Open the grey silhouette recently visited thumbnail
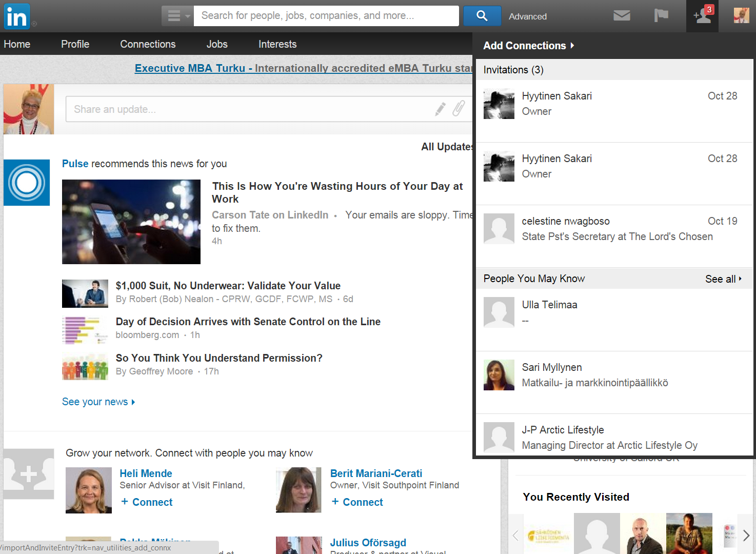 click(597, 533)
